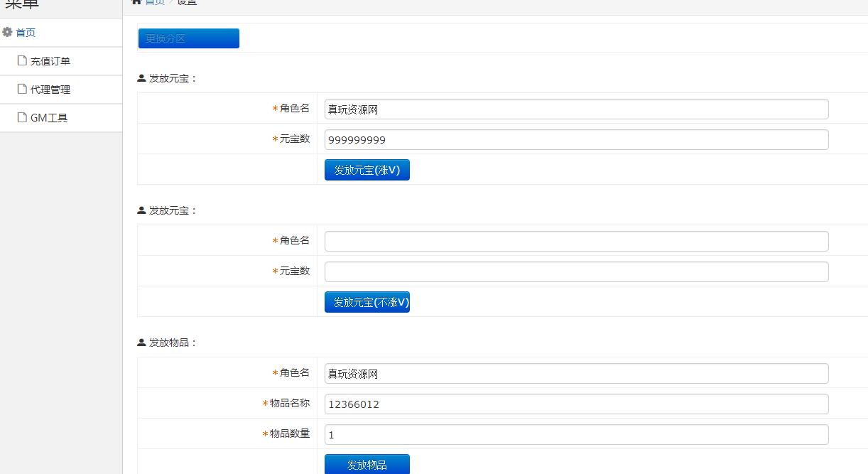Viewport: 868px width, 474px height.
Task: Click the home icon in the breadcrumb
Action: [137, 2]
